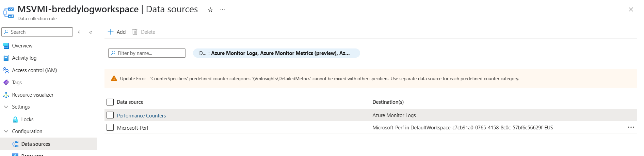Open the ellipsis menu beside the page title
The height and width of the screenshot is (156, 644).
tap(223, 10)
